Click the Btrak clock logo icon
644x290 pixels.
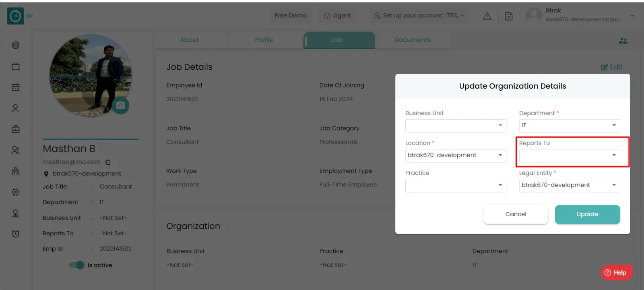pyautogui.click(x=15, y=16)
